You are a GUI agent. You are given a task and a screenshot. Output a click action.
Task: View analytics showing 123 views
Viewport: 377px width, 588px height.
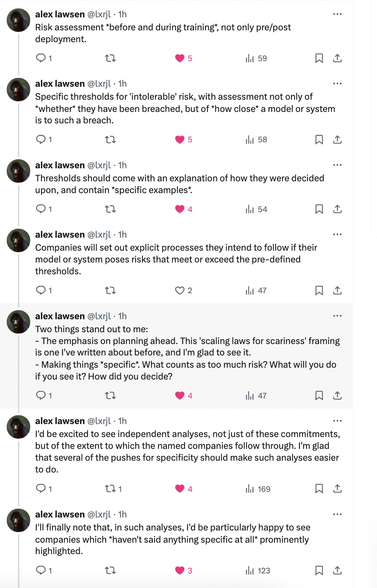258,571
